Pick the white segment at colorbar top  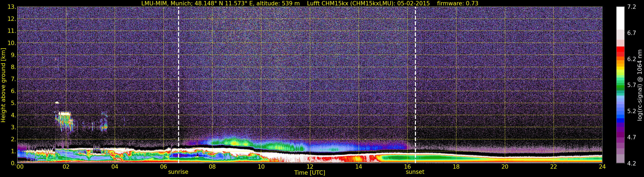tap(620, 18)
